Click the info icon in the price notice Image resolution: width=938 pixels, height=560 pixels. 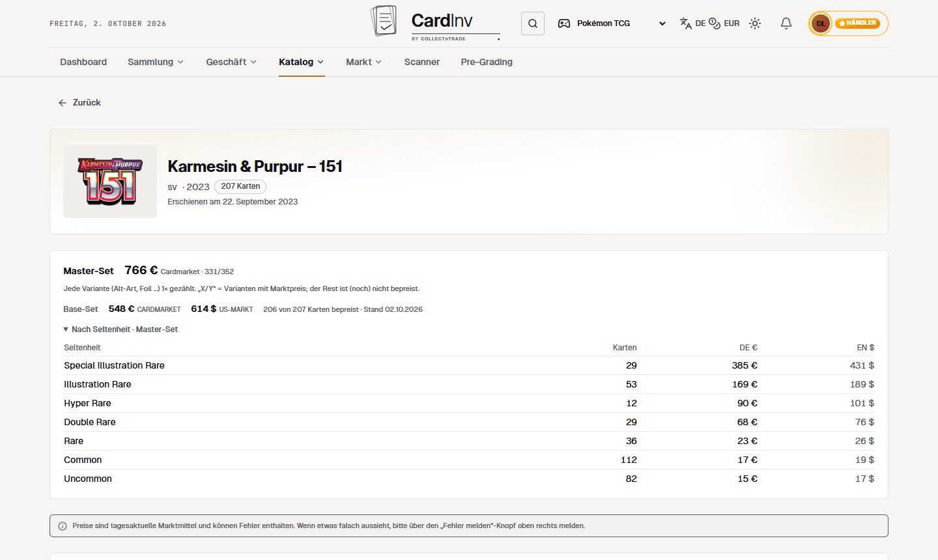tap(63, 526)
